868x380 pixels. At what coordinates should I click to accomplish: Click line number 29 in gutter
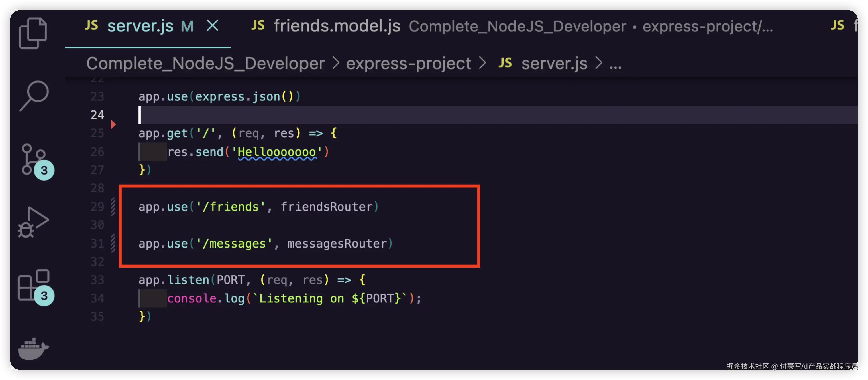[x=97, y=207]
